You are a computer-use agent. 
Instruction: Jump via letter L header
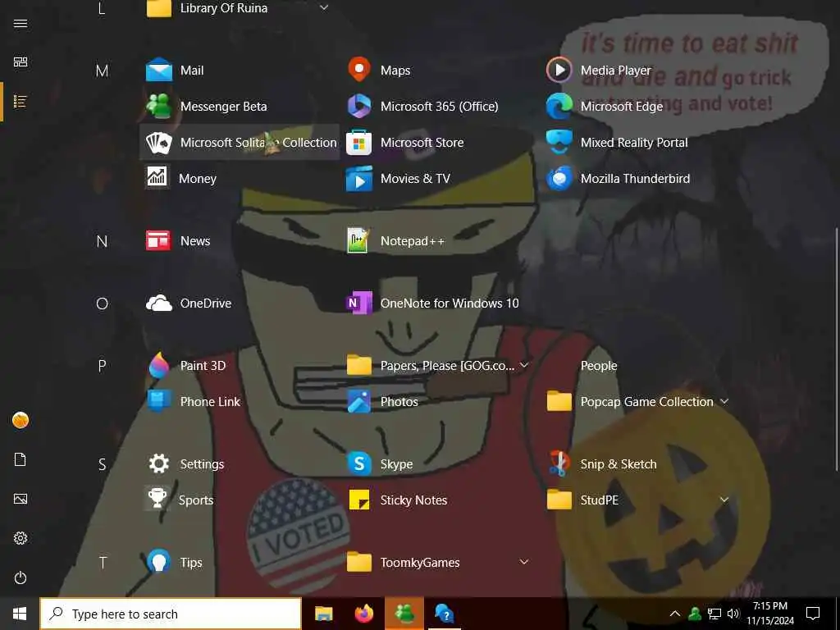pos(102,8)
